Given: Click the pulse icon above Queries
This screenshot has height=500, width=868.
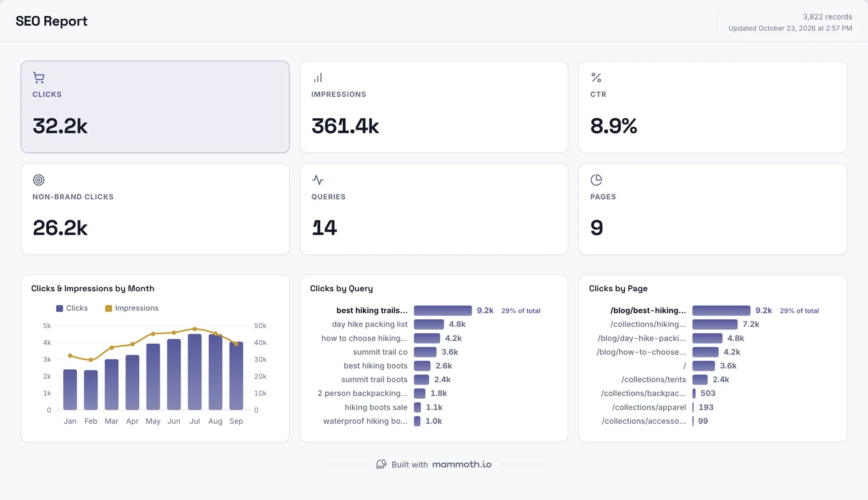Looking at the screenshot, I should [x=318, y=180].
